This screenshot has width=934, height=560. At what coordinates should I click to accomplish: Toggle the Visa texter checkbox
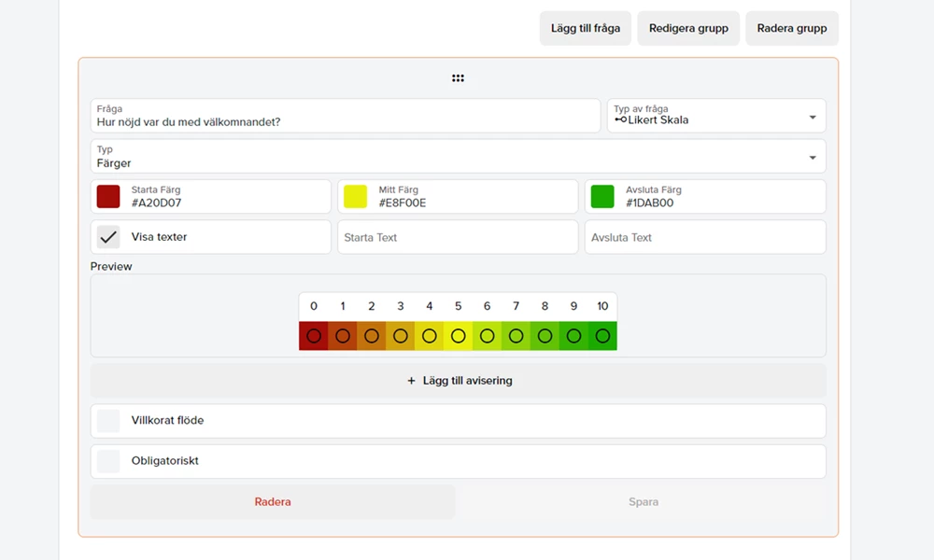click(108, 237)
